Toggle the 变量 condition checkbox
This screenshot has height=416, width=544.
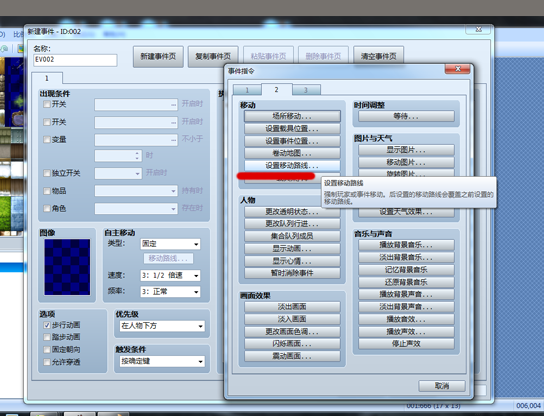pos(47,139)
